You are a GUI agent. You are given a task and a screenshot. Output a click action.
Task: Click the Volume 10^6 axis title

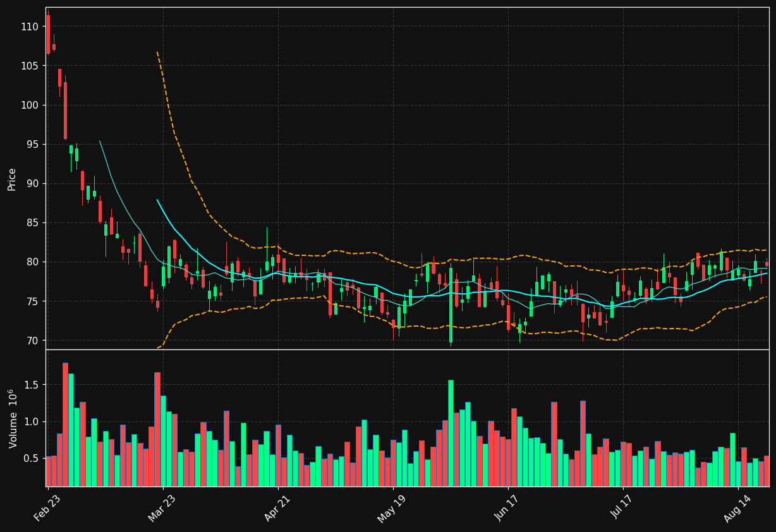pyautogui.click(x=12, y=418)
